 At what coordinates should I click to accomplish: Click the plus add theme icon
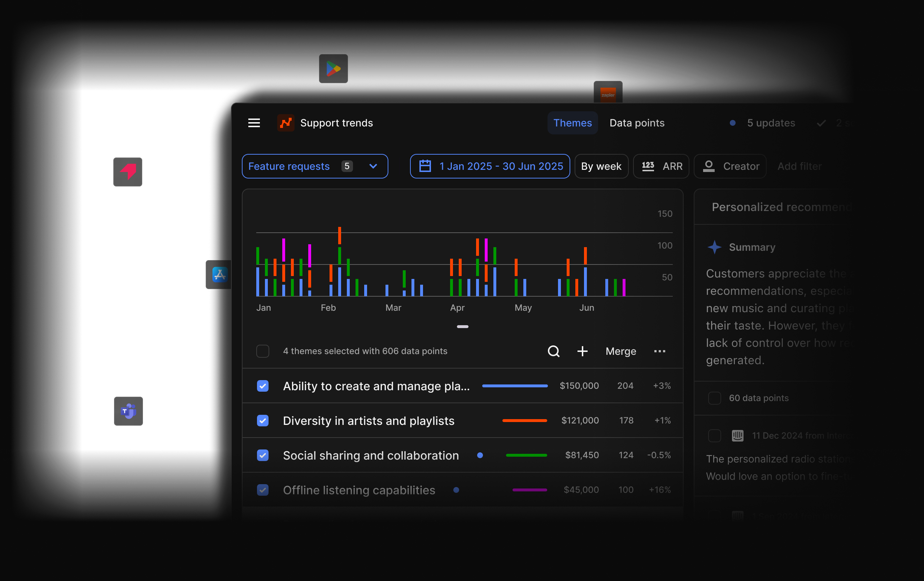582,351
